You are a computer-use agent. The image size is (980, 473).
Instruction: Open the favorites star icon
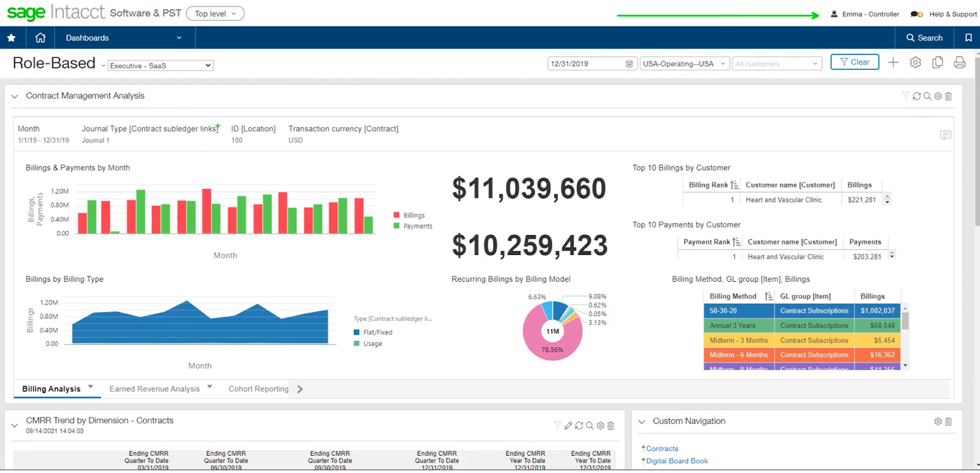[x=11, y=38]
